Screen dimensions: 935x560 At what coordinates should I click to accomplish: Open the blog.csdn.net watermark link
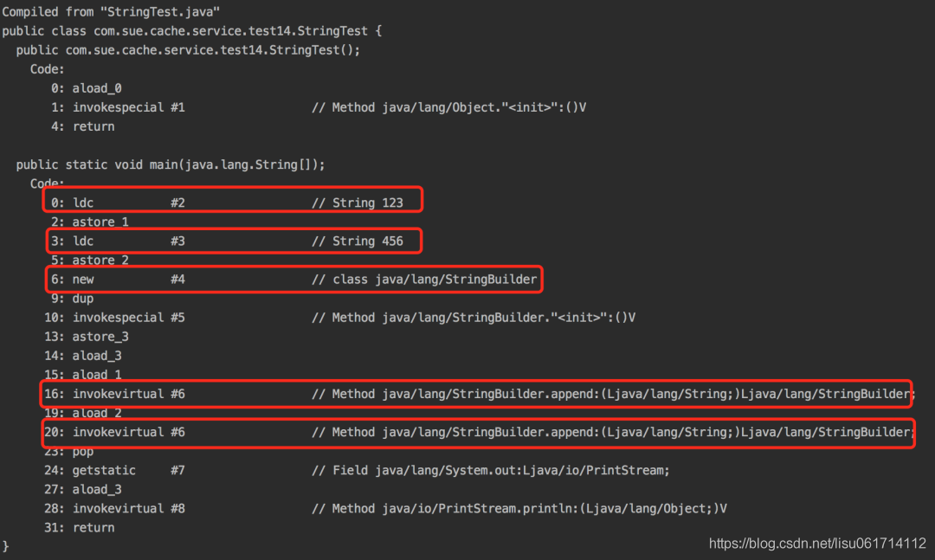point(817,544)
